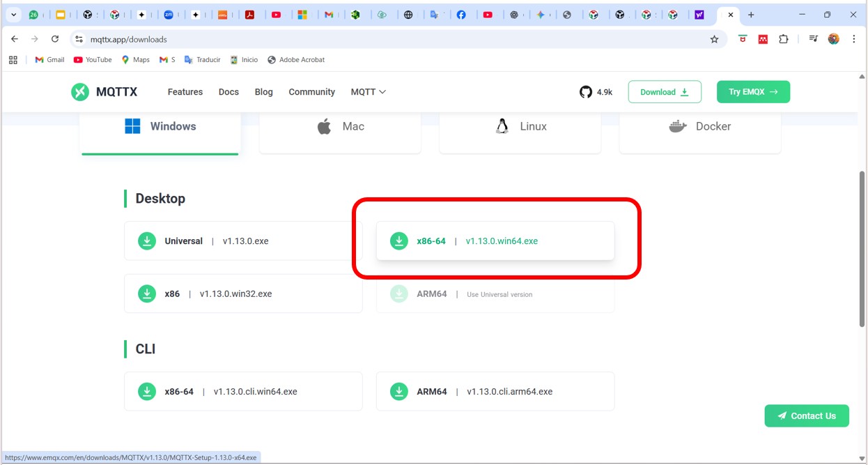Switch to the Docker platform tab
868x465 pixels.
(x=700, y=127)
